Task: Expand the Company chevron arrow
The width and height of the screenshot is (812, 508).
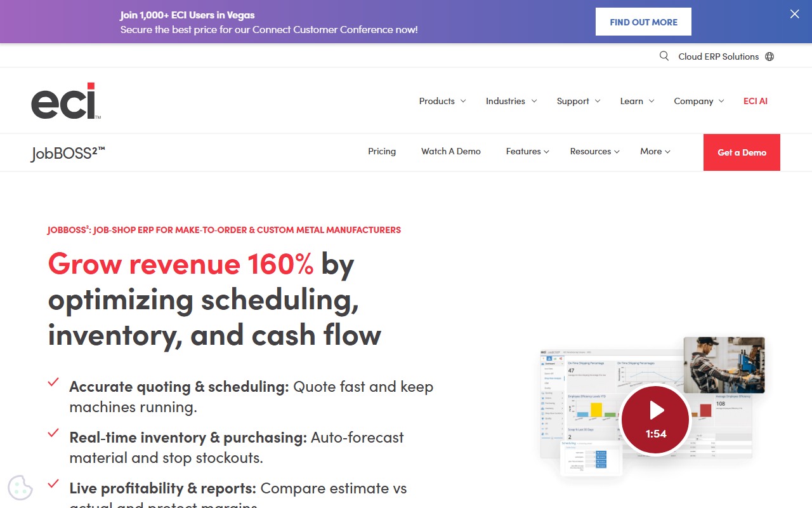Action: tap(721, 101)
